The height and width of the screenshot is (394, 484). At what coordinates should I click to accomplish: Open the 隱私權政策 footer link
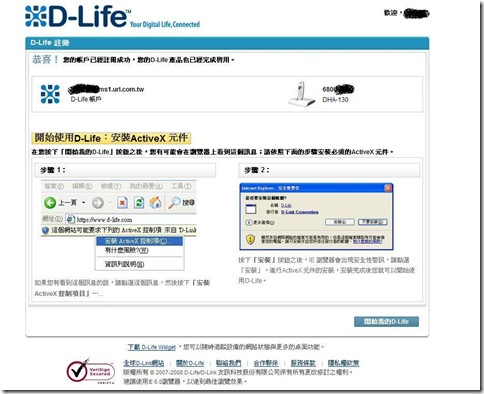point(343,363)
